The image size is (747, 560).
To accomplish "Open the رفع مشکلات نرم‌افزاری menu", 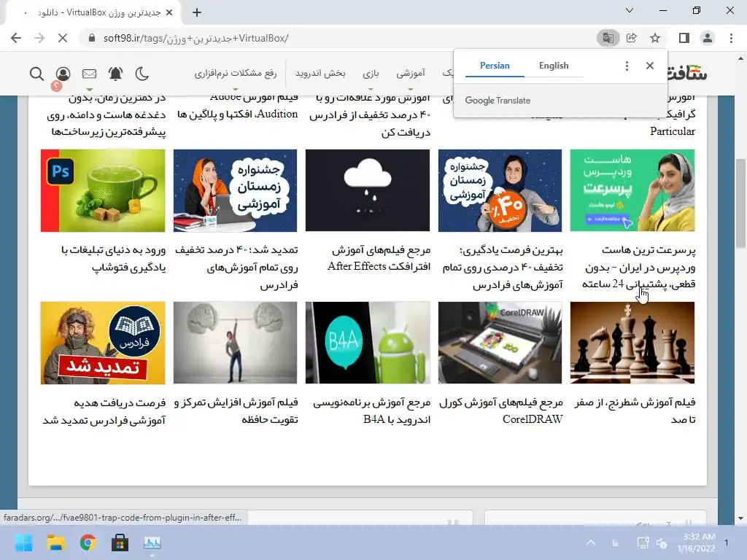I will click(236, 74).
